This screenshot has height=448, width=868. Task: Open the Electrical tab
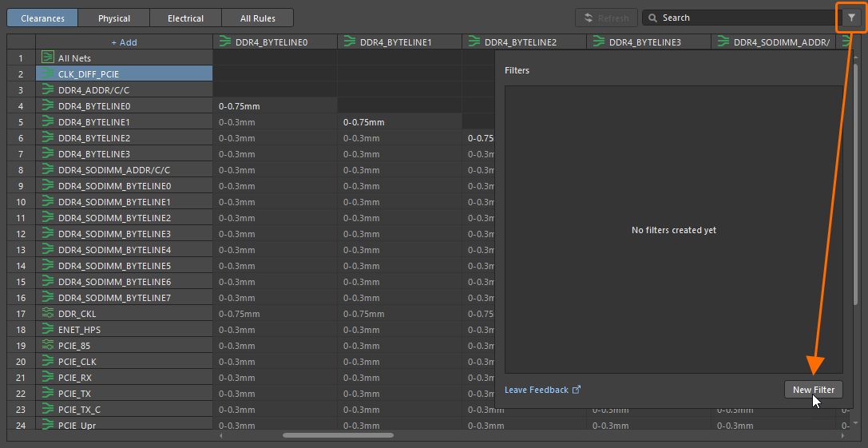click(x=186, y=18)
